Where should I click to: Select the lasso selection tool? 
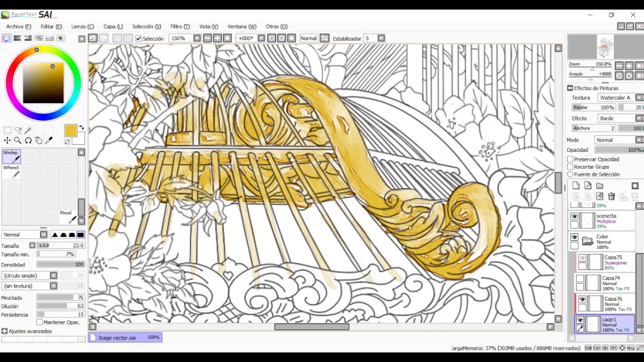[17, 130]
